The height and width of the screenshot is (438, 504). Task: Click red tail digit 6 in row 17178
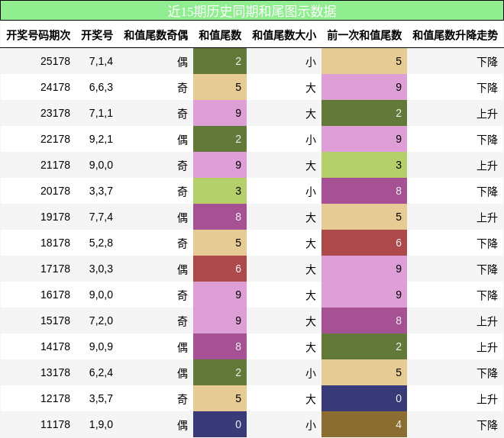220,269
